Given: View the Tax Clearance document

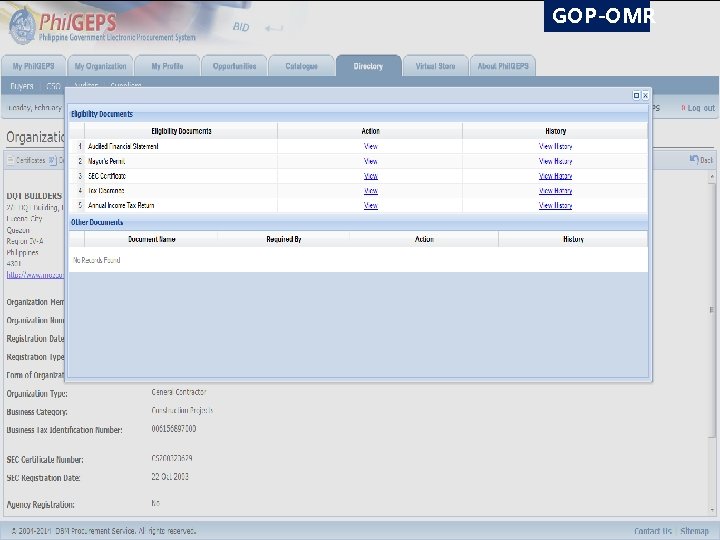Looking at the screenshot, I should (370, 191).
